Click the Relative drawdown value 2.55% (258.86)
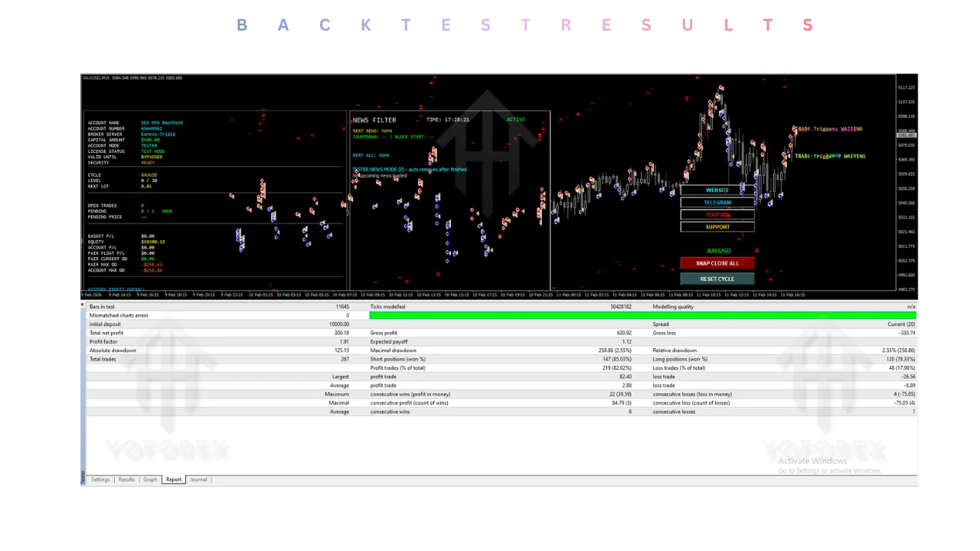Image resolution: width=980 pixels, height=551 pixels. [898, 350]
